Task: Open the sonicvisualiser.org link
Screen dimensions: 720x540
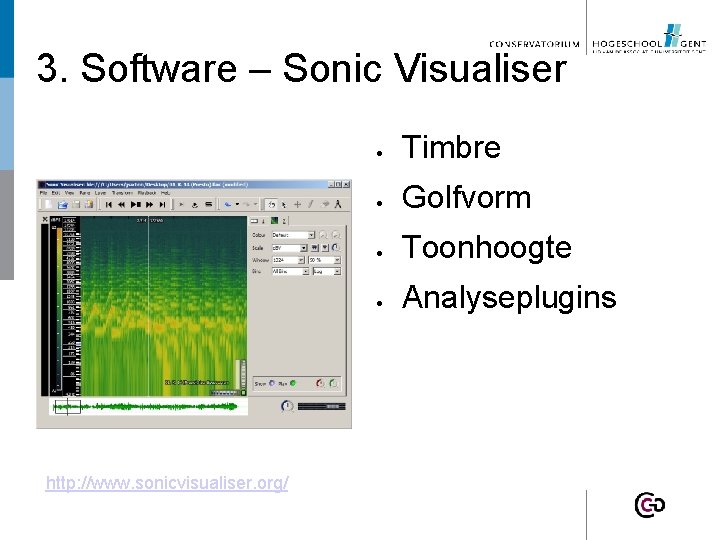Action: 167,483
